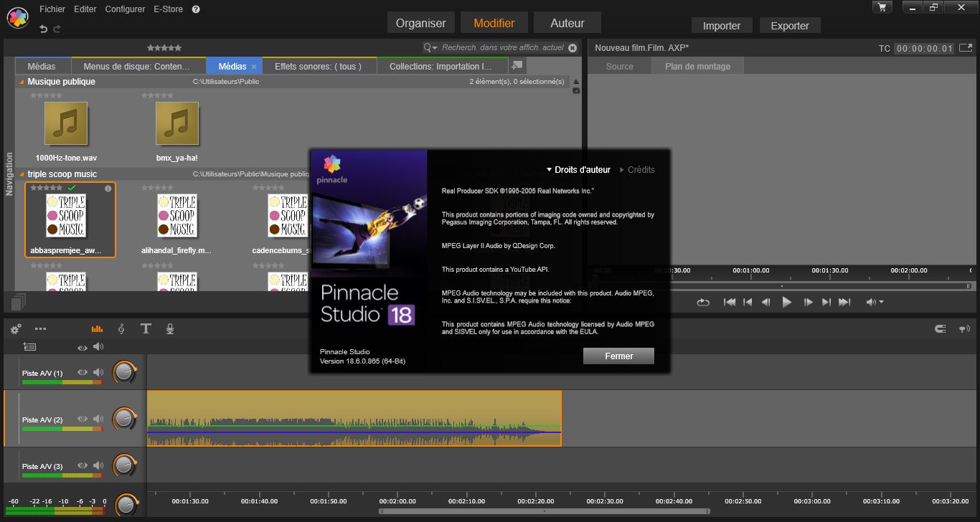Expand the Navigation side panel
Image resolution: width=980 pixels, height=522 pixels.
click(9, 174)
